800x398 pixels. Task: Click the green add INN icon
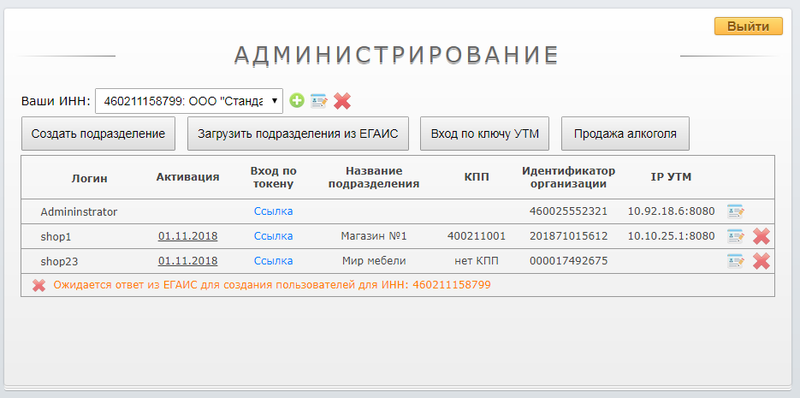tap(296, 101)
